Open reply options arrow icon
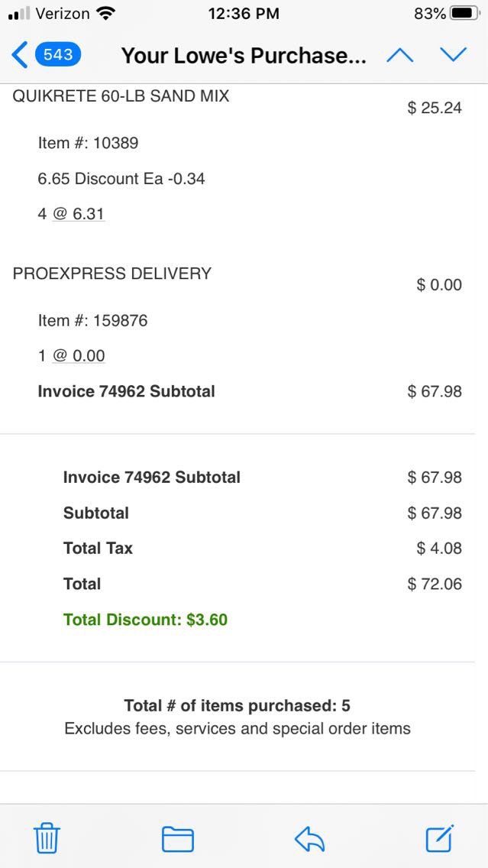Image resolution: width=488 pixels, height=868 pixels. click(x=309, y=838)
